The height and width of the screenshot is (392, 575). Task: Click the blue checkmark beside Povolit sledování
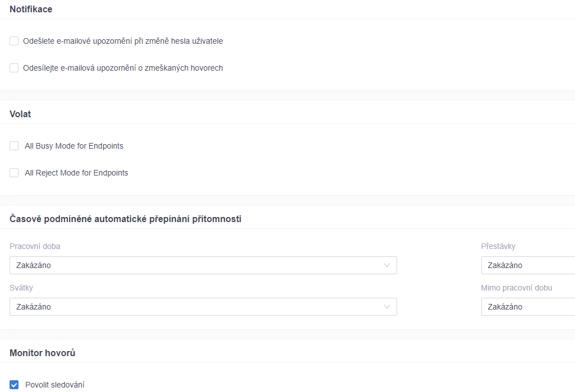14,385
